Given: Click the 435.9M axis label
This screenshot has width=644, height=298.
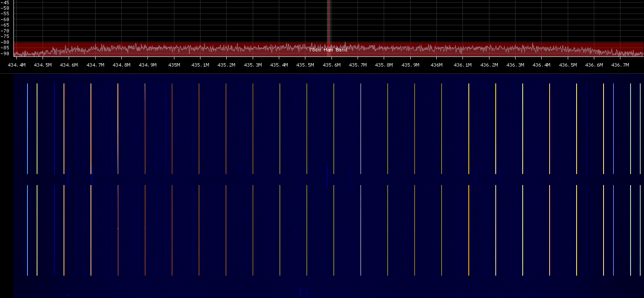Looking at the screenshot, I should pos(411,65).
